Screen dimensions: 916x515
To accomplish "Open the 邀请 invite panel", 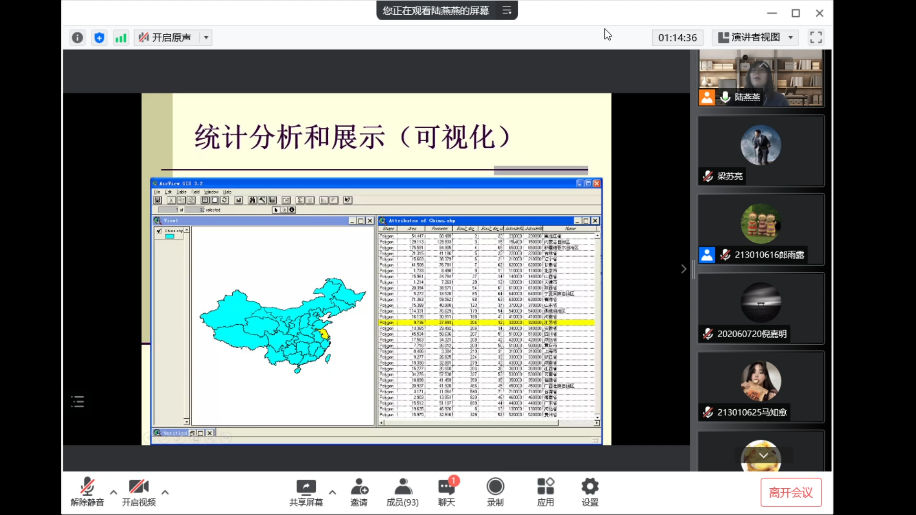I will coord(359,491).
